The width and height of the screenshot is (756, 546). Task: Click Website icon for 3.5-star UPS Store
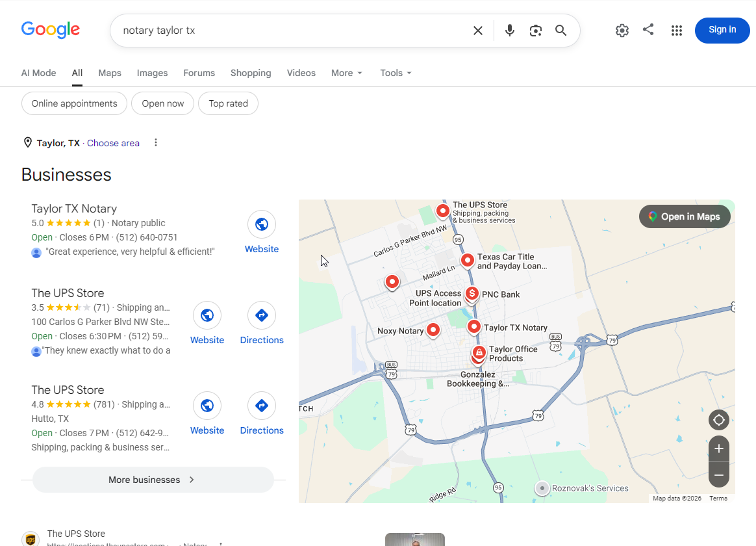(207, 315)
